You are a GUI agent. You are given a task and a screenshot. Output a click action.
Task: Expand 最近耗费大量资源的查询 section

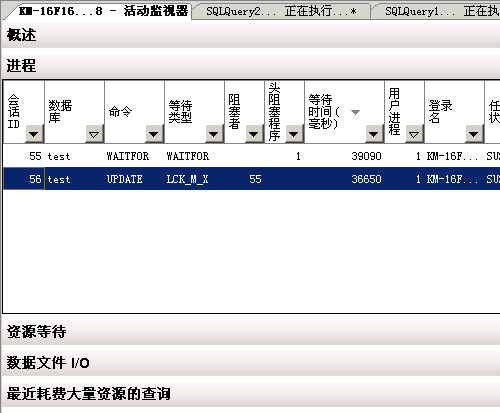click(x=251, y=394)
